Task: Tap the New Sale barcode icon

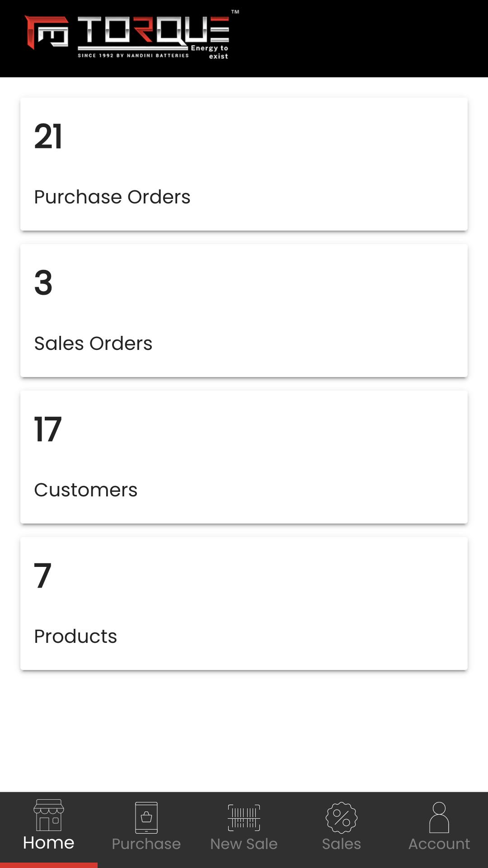Action: (x=244, y=817)
